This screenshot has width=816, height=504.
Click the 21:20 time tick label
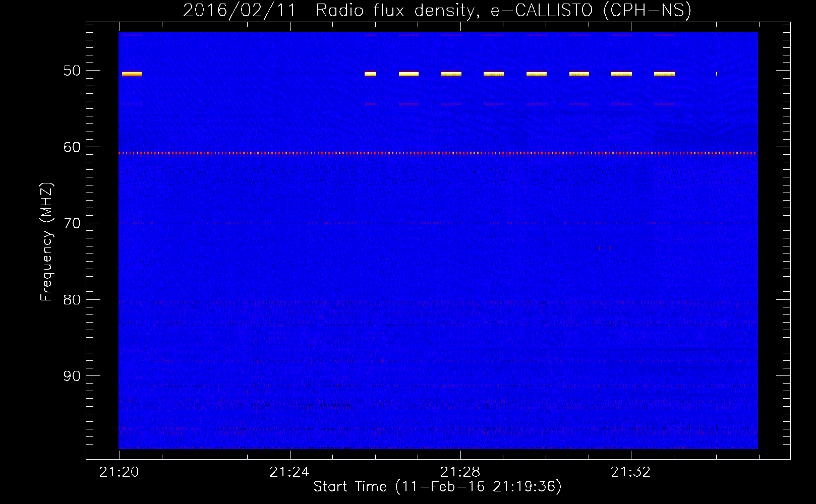click(119, 472)
